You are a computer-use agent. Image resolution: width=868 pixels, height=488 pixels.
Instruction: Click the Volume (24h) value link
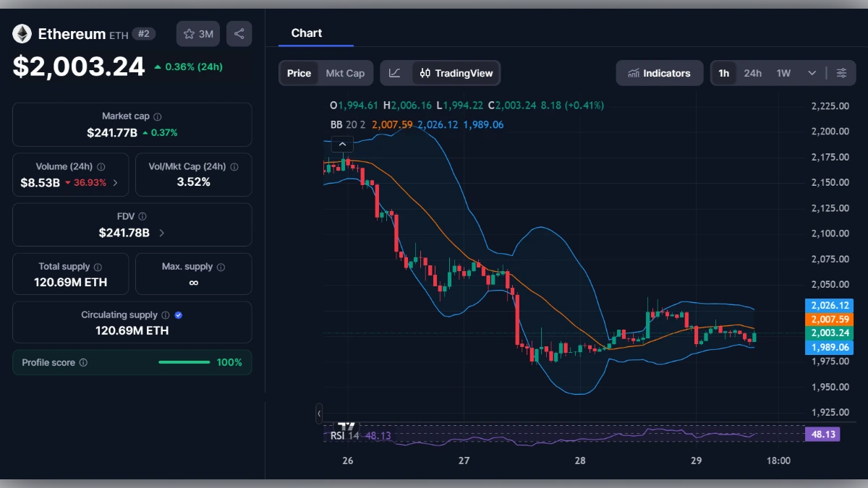[39, 182]
